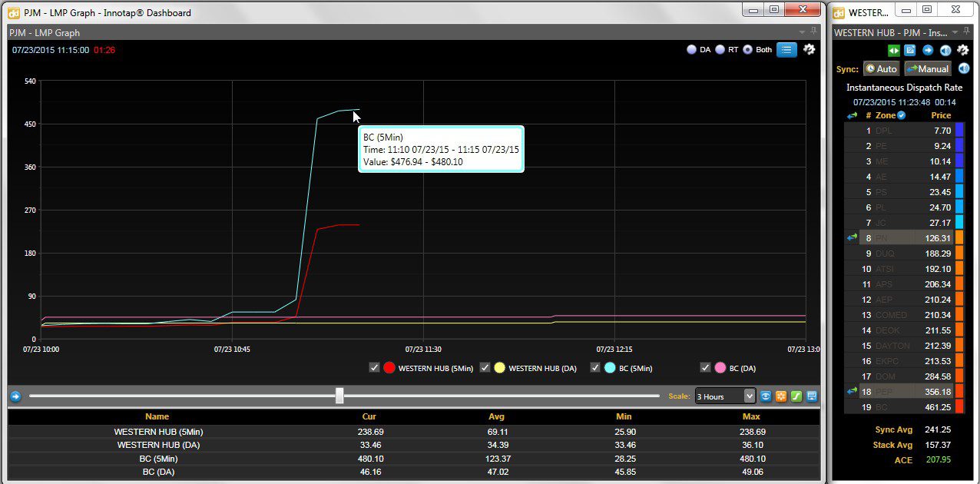Image resolution: width=980 pixels, height=484 pixels.
Task: Click the sync arrows beside zone row 8
Action: tap(851, 238)
